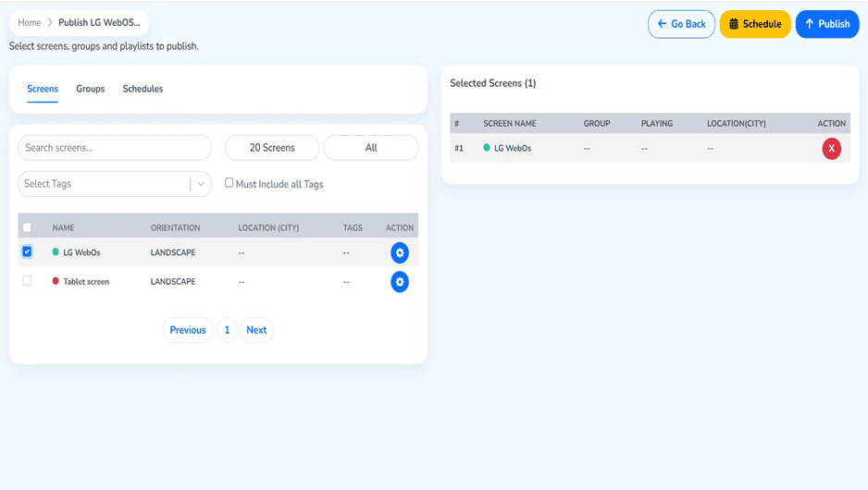Viewport: 868px width, 490px height.
Task: Open the 20 Screens page-size selector
Action: click(x=272, y=148)
